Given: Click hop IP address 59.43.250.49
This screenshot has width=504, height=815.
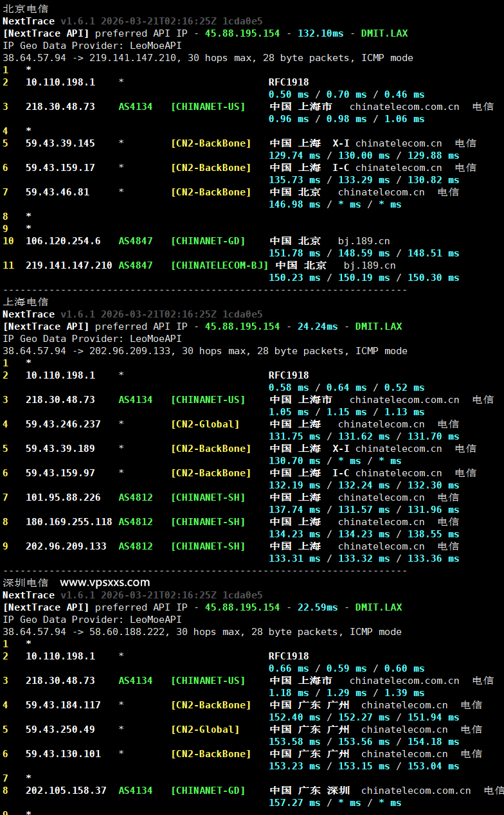Looking at the screenshot, I should coord(60,730).
